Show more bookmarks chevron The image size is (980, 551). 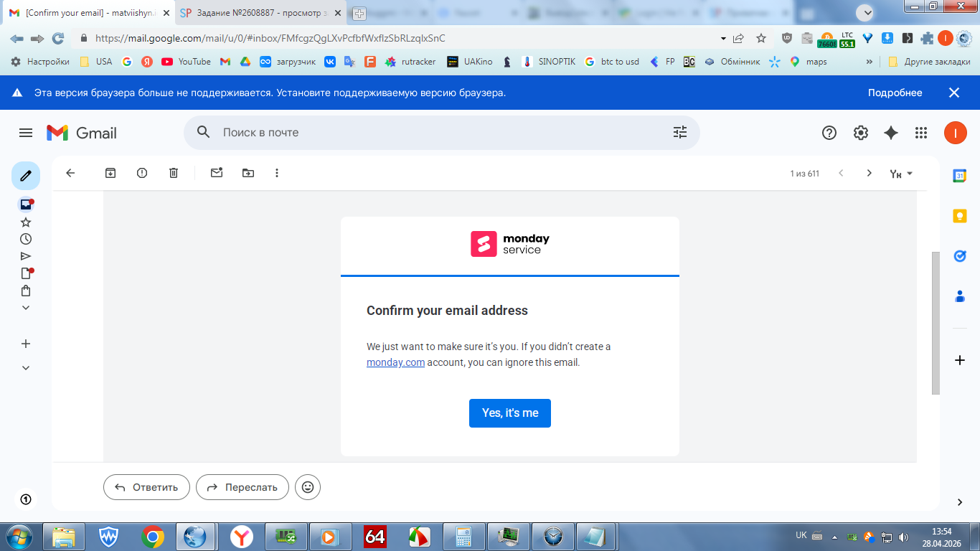(x=870, y=62)
